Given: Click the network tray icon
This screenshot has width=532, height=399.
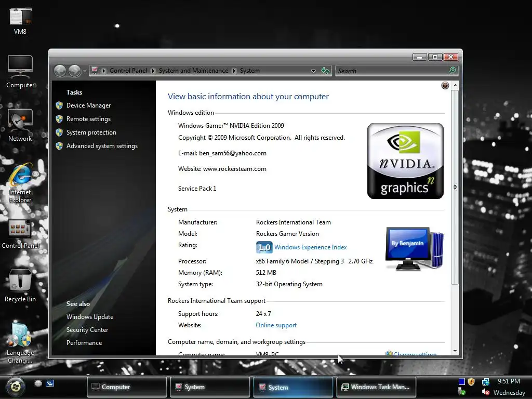Looking at the screenshot, I should (486, 382).
